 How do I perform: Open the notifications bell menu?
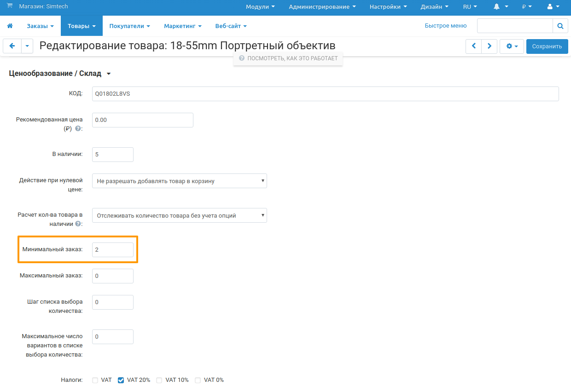[x=500, y=7]
